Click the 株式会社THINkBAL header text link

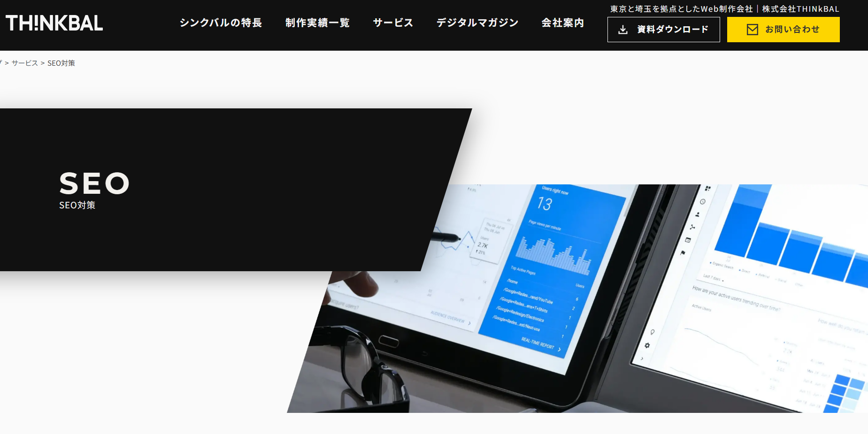(800, 8)
